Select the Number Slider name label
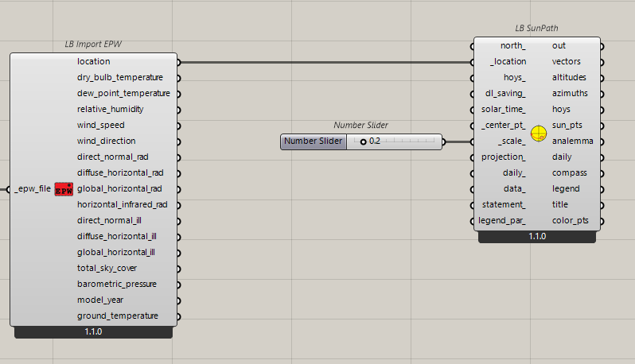Viewport: 635px width, 364px height. [314, 141]
